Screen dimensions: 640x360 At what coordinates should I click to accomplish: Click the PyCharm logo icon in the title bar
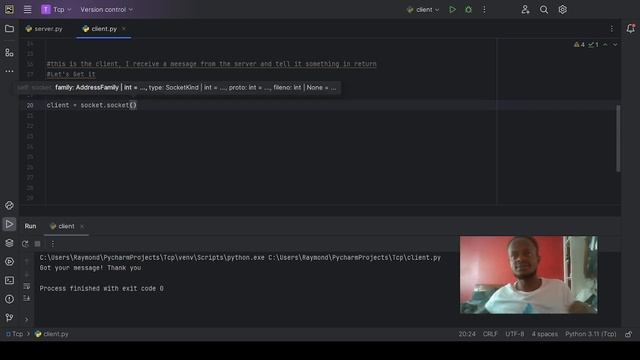[9, 9]
